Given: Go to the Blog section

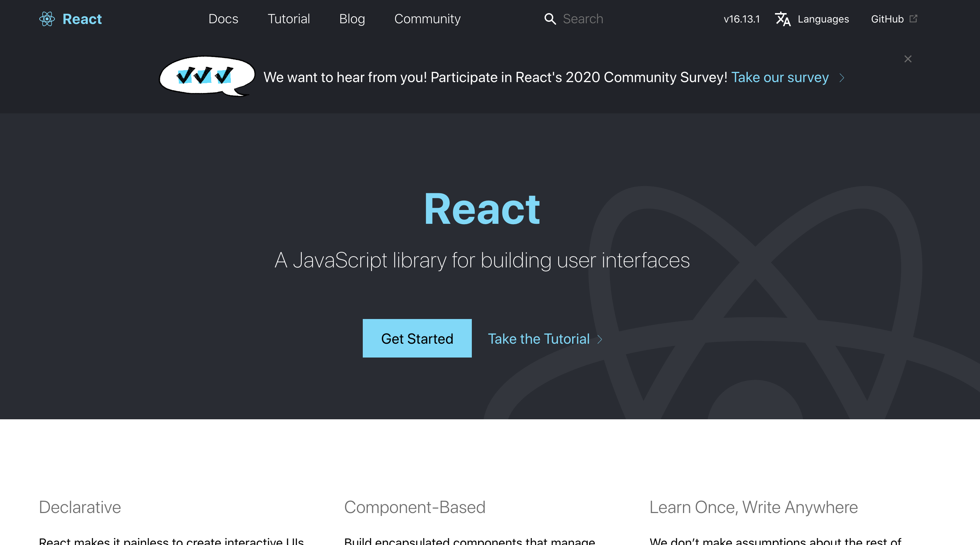Looking at the screenshot, I should click(x=352, y=19).
